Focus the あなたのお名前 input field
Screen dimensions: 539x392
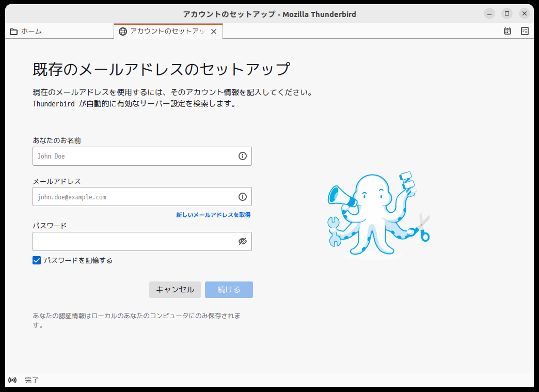pos(142,156)
